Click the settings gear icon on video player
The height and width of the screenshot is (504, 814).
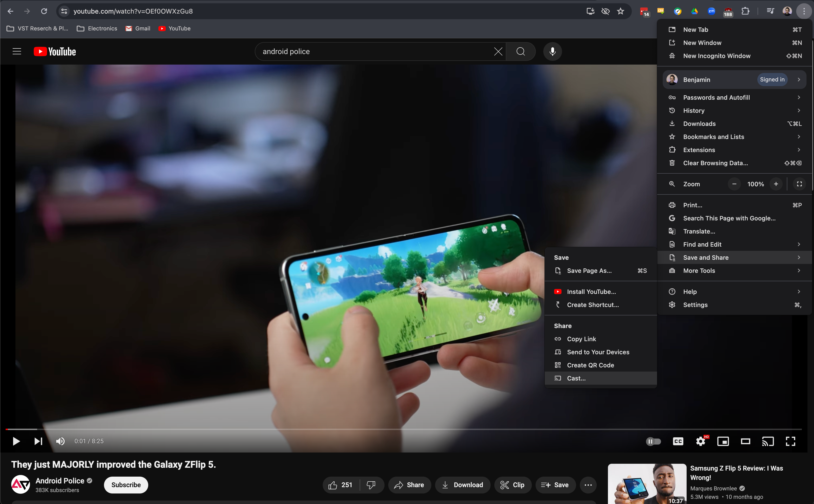(x=701, y=441)
